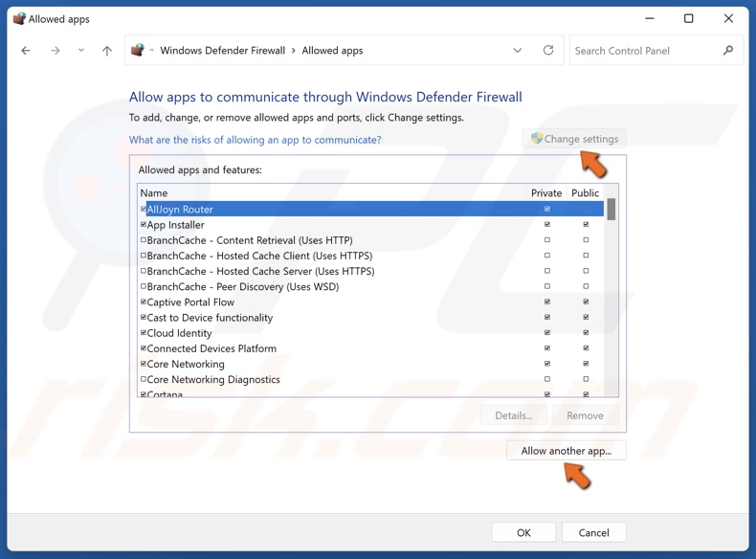Toggle the App Installer Private checkbox
The height and width of the screenshot is (559, 756).
(547, 225)
